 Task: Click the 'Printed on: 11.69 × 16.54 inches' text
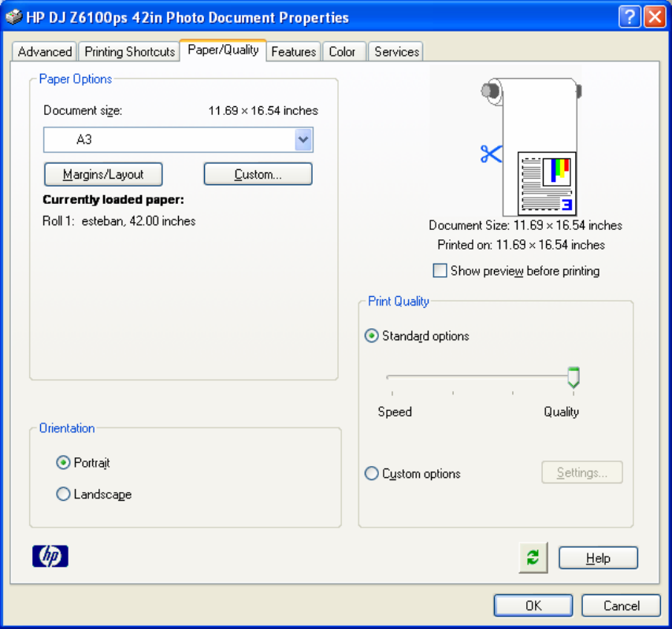tap(522, 245)
